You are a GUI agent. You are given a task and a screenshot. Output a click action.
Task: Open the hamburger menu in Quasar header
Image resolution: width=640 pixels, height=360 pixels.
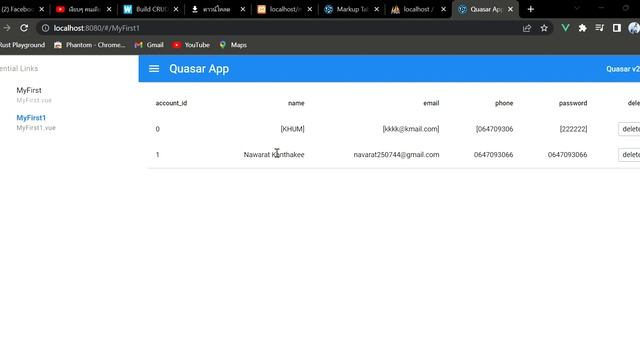point(154,69)
